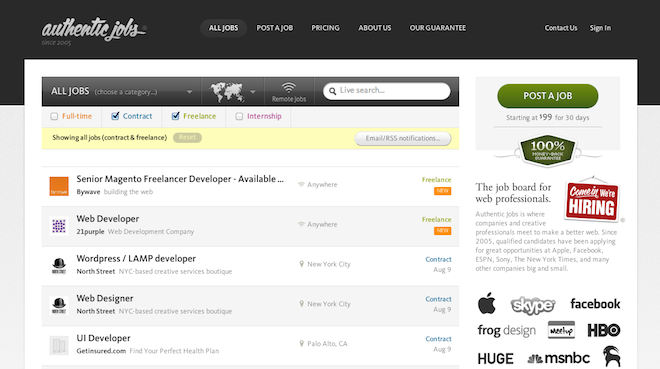The image size is (660, 369).
Task: Click the 100% money-back guarantee badge
Action: click(548, 150)
